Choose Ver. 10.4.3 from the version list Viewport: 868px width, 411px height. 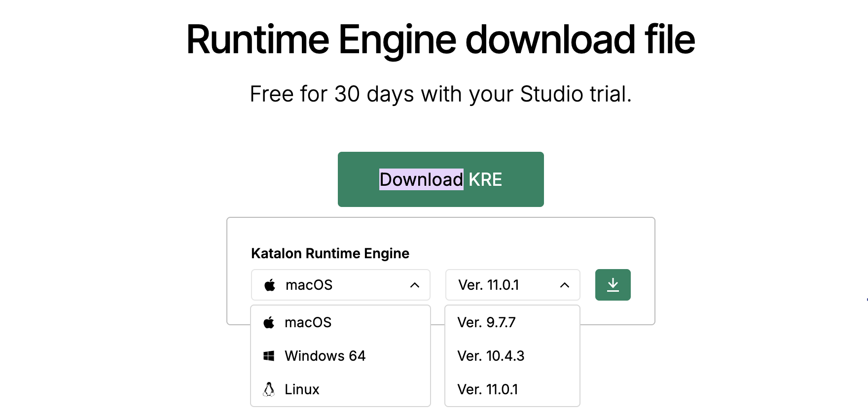pos(512,356)
